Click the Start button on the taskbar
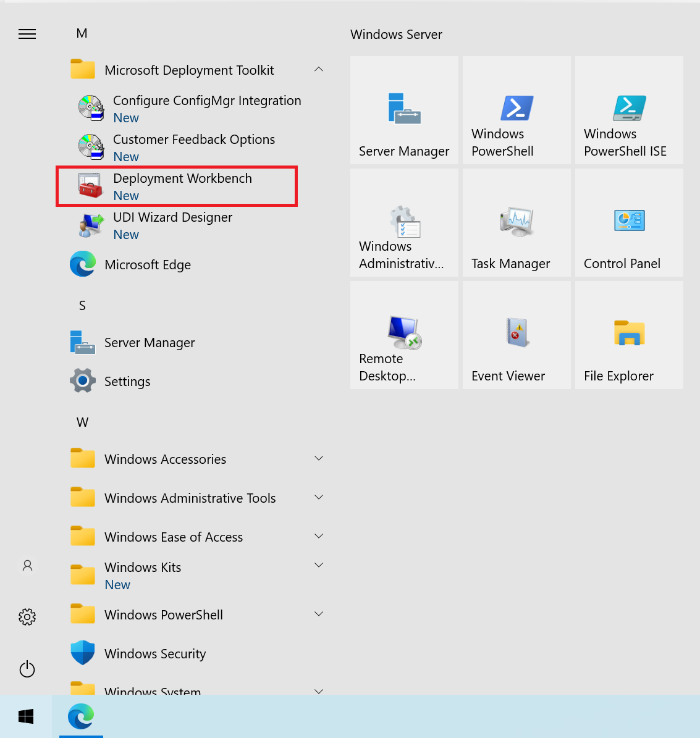The width and height of the screenshot is (700, 738). pos(26,717)
